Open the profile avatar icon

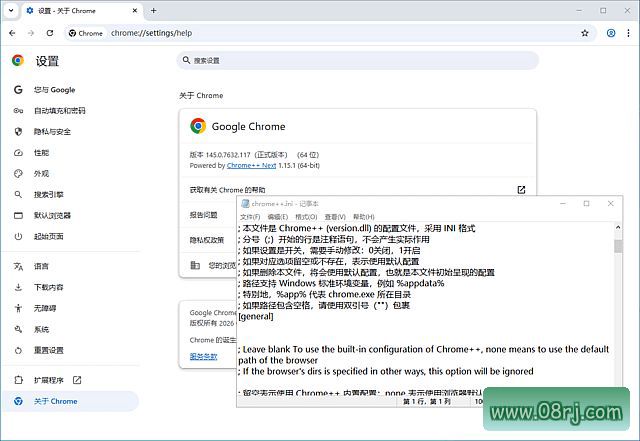point(611,33)
